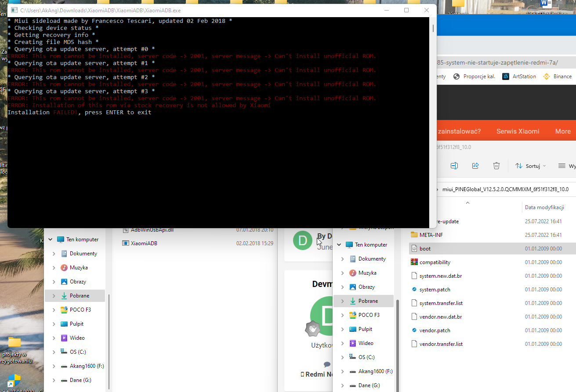Expand POCO F3 in the left Explorer tree
The width and height of the screenshot is (576, 392).
[54, 310]
